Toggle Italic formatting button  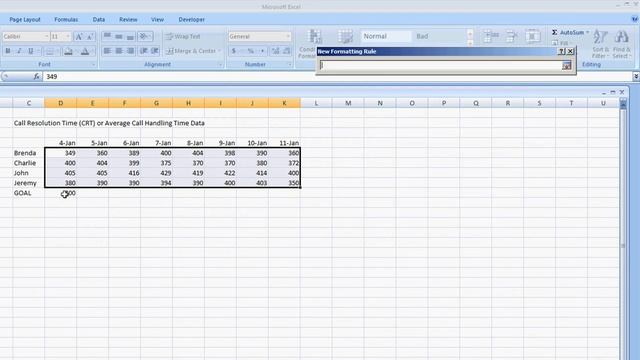pyautogui.click(x=19, y=51)
